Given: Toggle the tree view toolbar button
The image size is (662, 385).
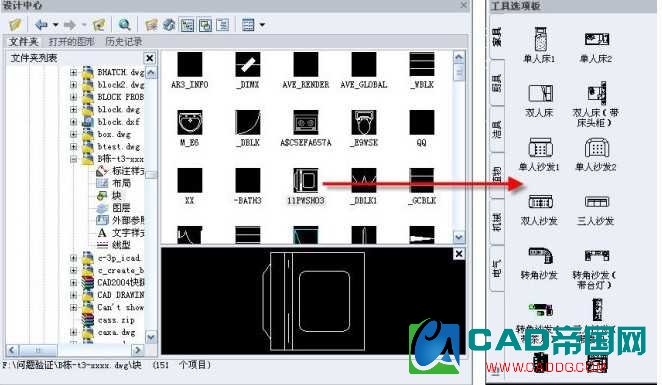Looking at the screenshot, I should pos(187,25).
